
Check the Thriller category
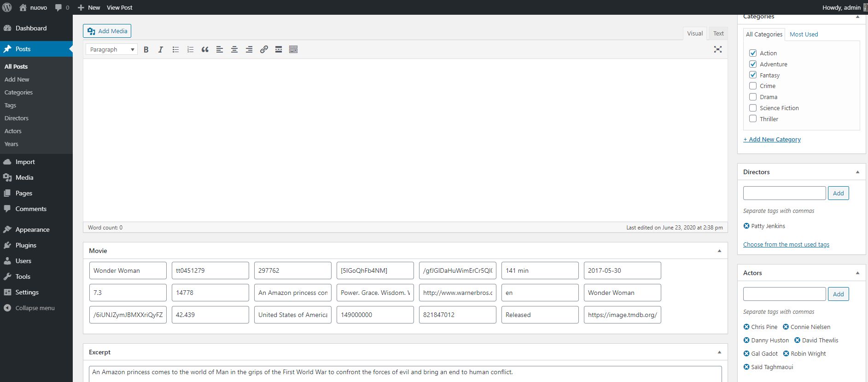pyautogui.click(x=753, y=118)
